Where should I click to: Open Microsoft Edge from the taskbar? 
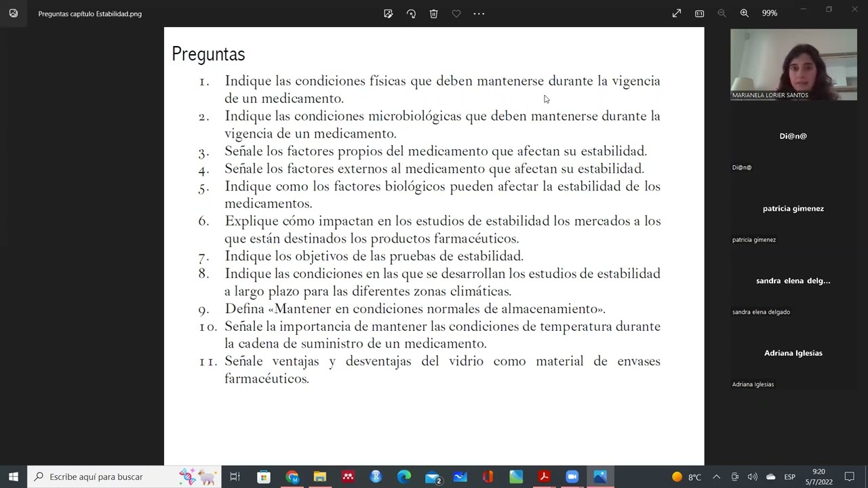(x=404, y=476)
